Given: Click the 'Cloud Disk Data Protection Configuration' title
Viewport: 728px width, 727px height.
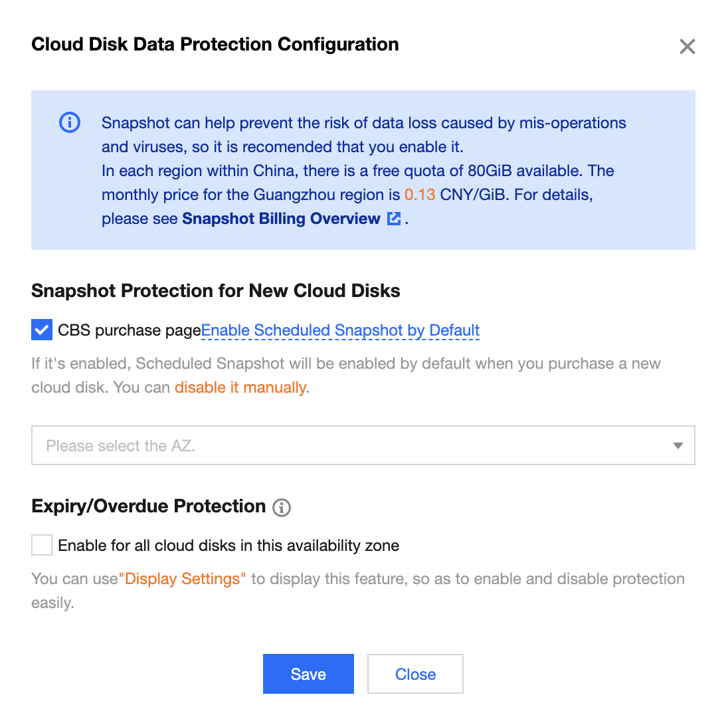Looking at the screenshot, I should (215, 45).
